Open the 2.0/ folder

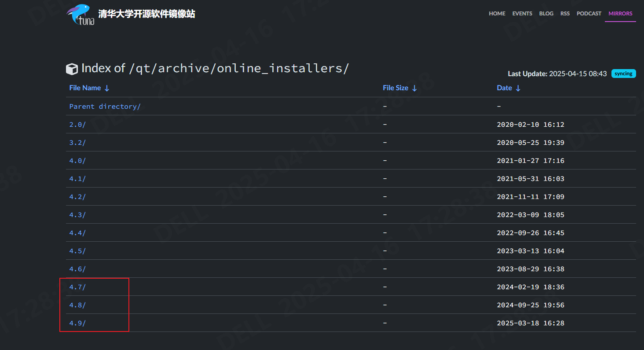pos(77,125)
